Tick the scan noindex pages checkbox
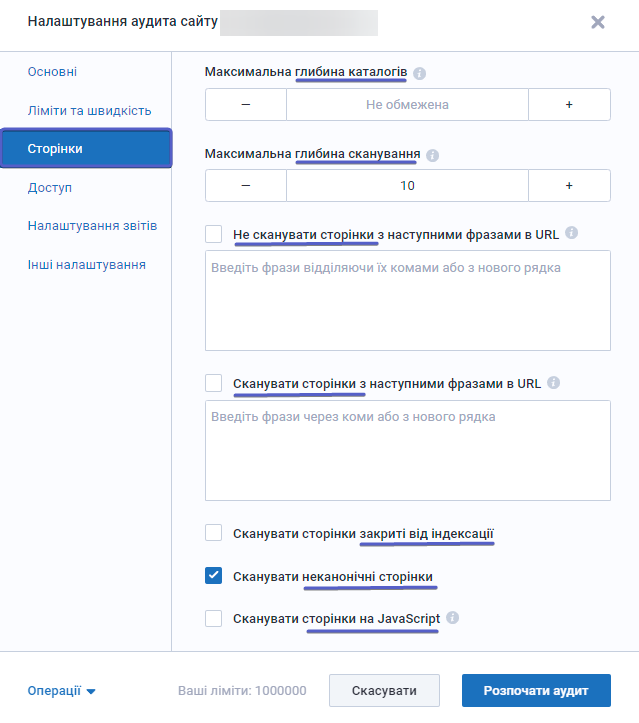The image size is (639, 723). pos(213,533)
